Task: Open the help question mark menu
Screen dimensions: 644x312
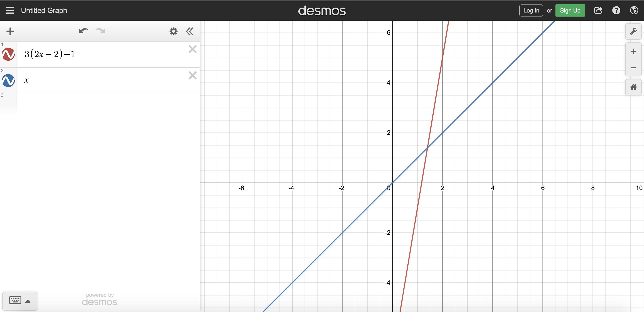Action: (x=616, y=10)
